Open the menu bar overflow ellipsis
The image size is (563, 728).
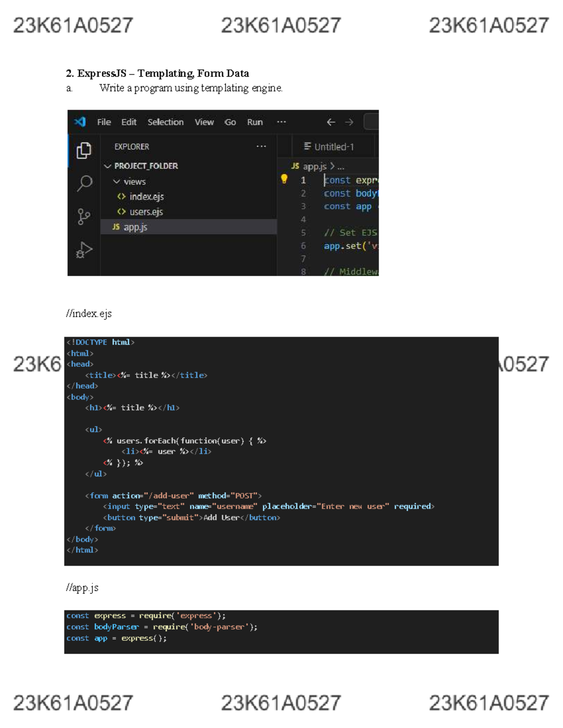coord(281,122)
